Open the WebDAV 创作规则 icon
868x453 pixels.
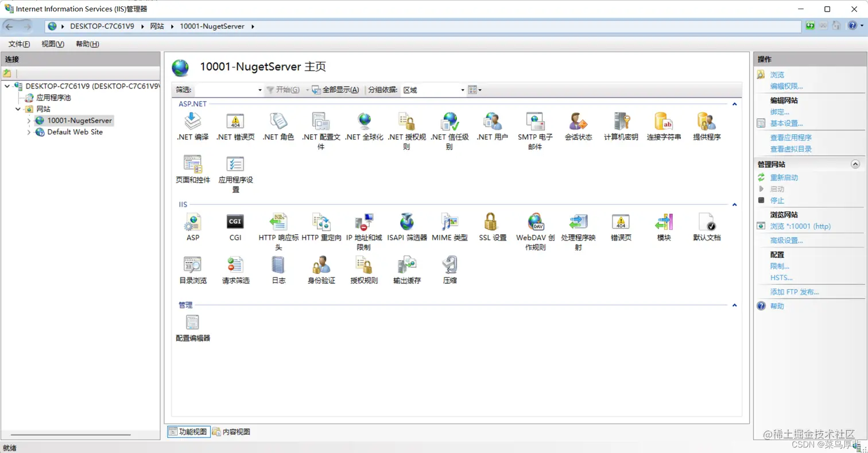pyautogui.click(x=535, y=222)
